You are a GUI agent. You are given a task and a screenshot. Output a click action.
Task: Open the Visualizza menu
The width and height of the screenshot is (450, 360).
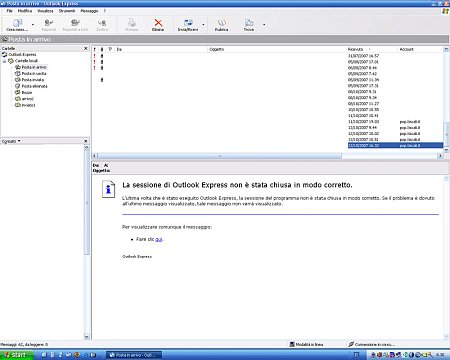pos(45,11)
